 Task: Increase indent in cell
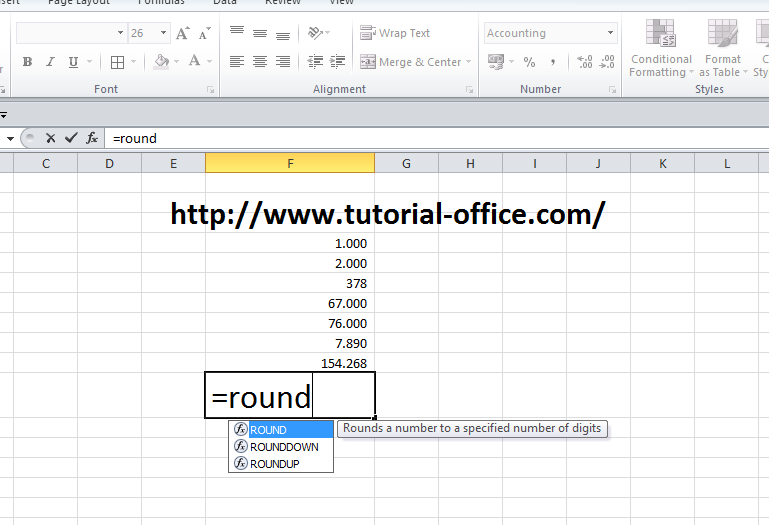tap(337, 62)
